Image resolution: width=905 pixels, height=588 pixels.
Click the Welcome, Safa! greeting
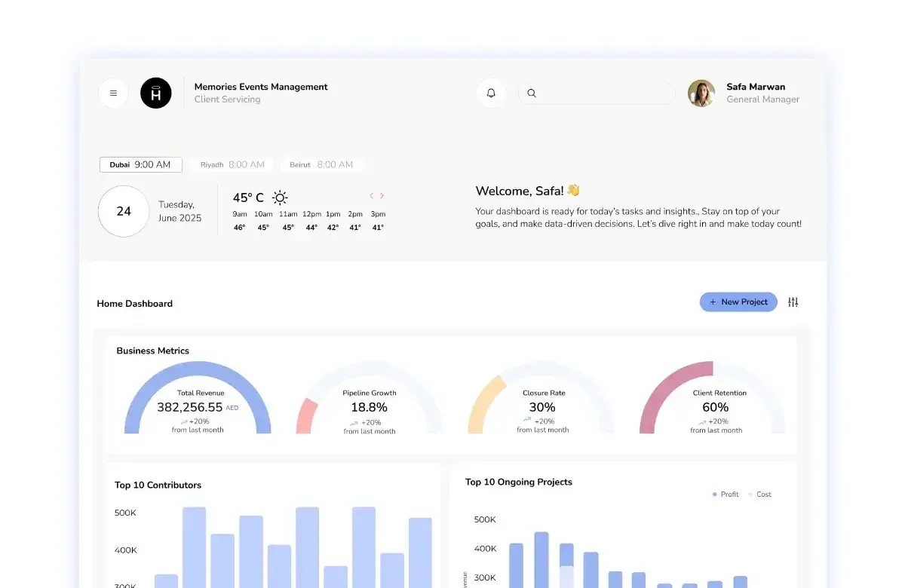coord(527,191)
